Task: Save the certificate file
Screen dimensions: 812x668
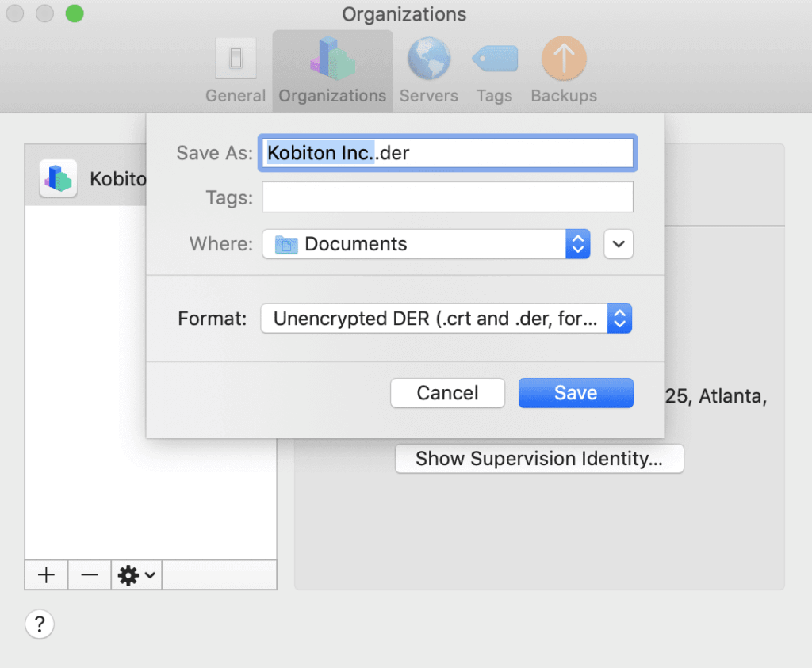Action: click(576, 392)
